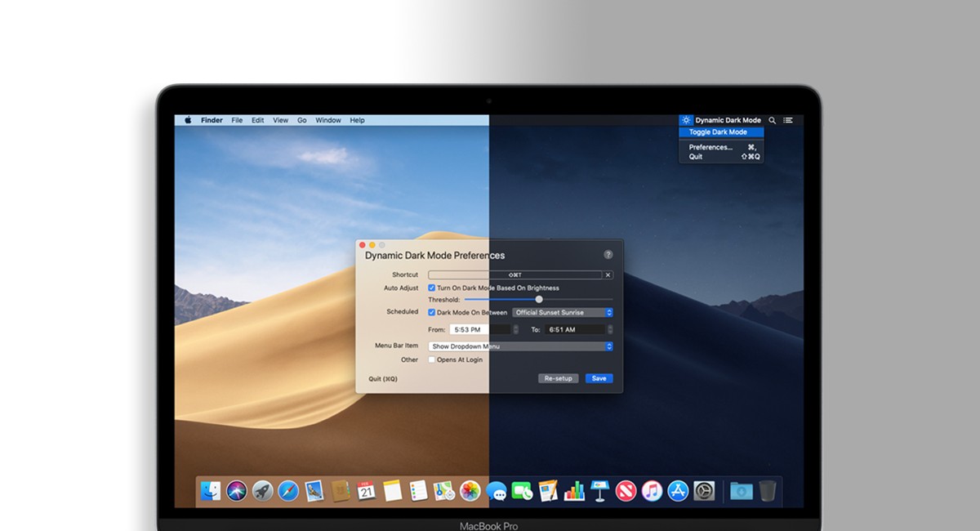
Task: Click the From time stepper arrows
Action: (x=515, y=330)
